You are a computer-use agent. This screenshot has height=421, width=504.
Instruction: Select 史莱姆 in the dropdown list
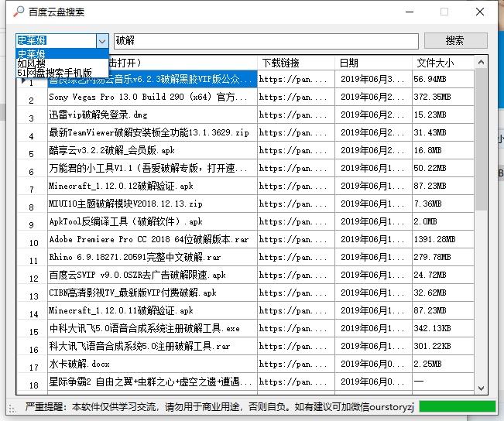coord(63,53)
